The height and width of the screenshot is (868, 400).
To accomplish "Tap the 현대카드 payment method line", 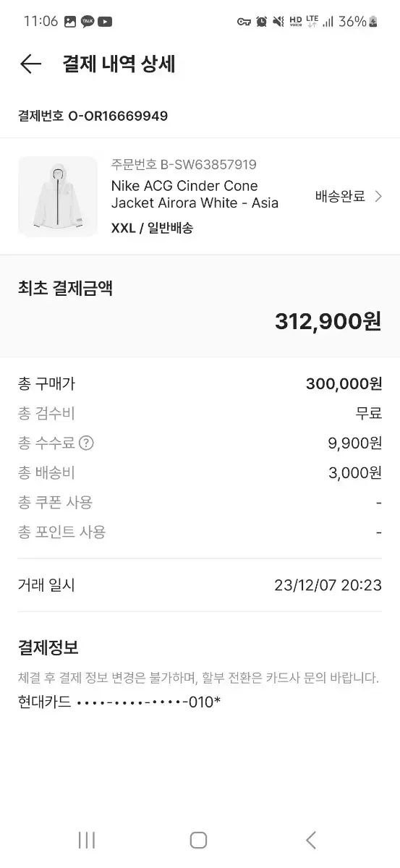I will point(119,702).
